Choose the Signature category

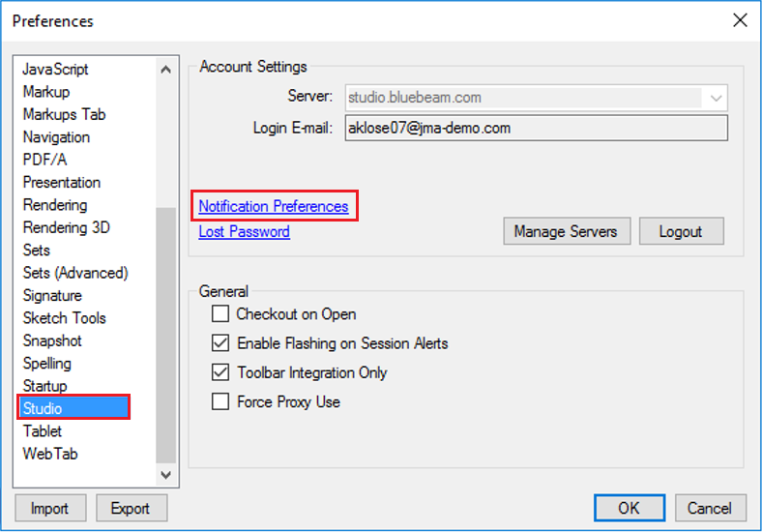52,295
